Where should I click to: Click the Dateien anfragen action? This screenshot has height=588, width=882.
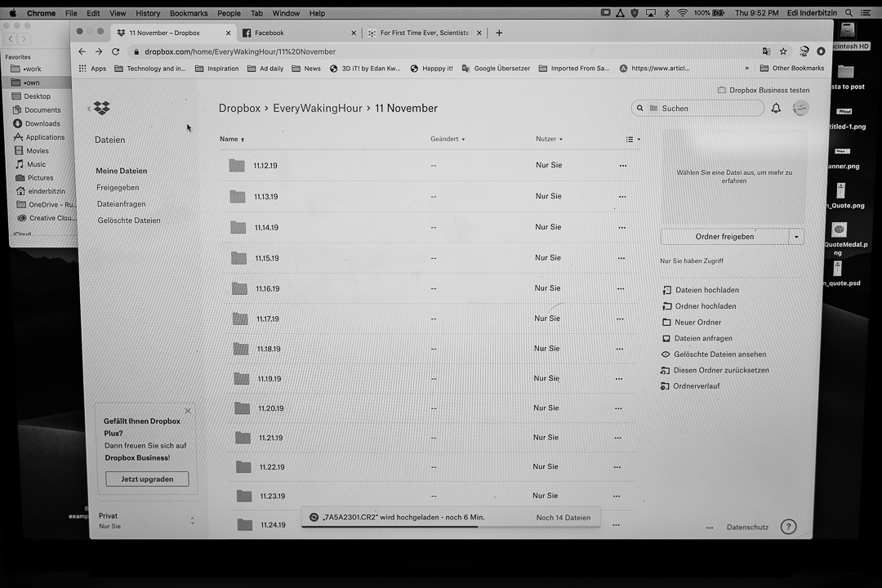coord(703,338)
